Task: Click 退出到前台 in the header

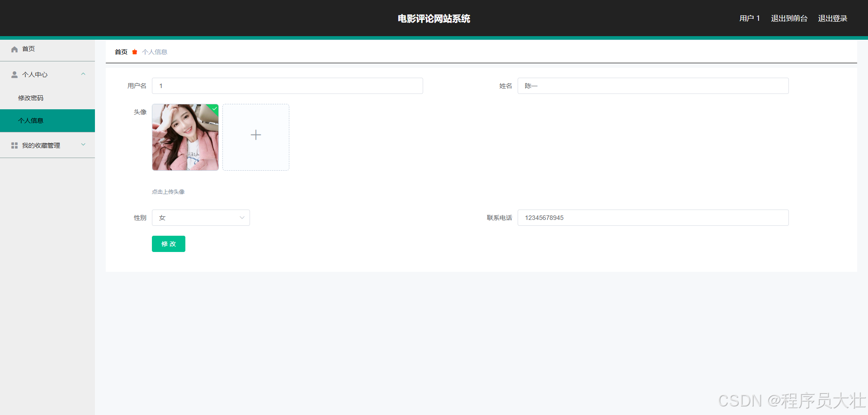Action: (788, 18)
